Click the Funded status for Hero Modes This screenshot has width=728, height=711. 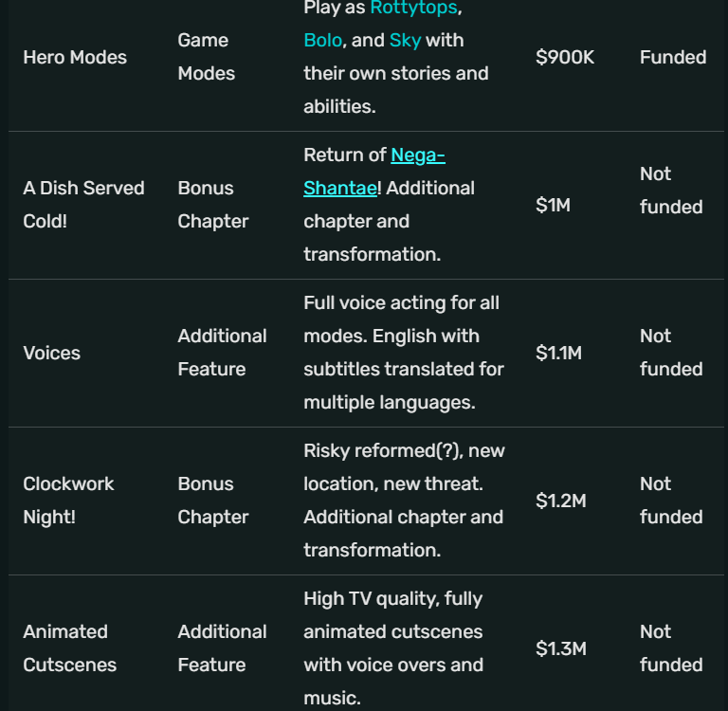(x=673, y=57)
